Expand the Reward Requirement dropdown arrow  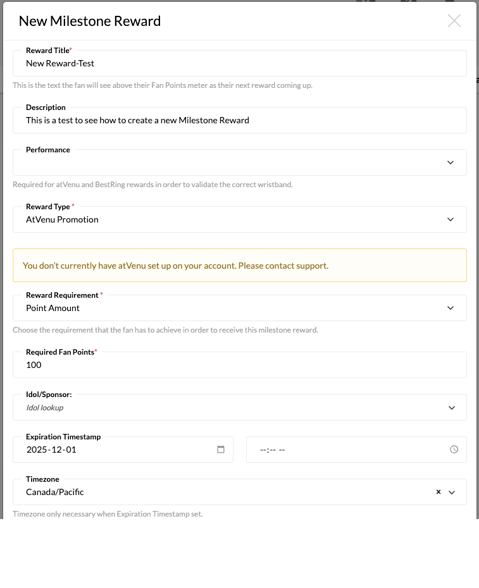tap(450, 308)
